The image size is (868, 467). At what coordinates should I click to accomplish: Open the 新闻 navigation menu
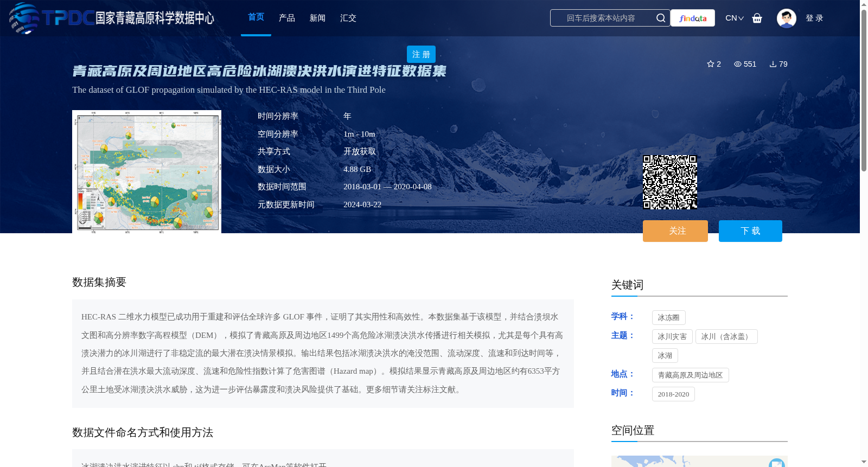pyautogui.click(x=317, y=18)
